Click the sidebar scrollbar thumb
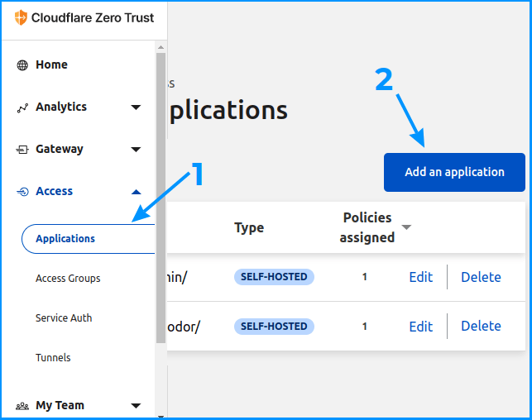This screenshot has width=532, height=420. tap(161, 198)
